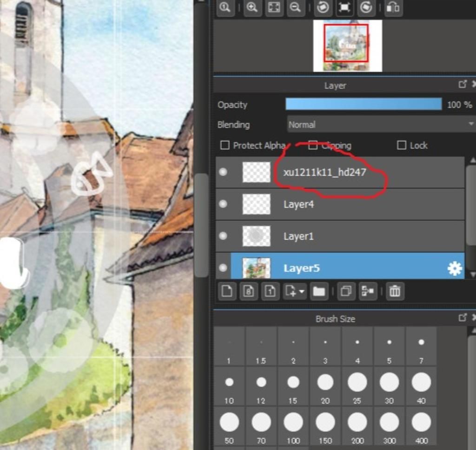Enable the Protect Alpha checkbox

point(225,145)
